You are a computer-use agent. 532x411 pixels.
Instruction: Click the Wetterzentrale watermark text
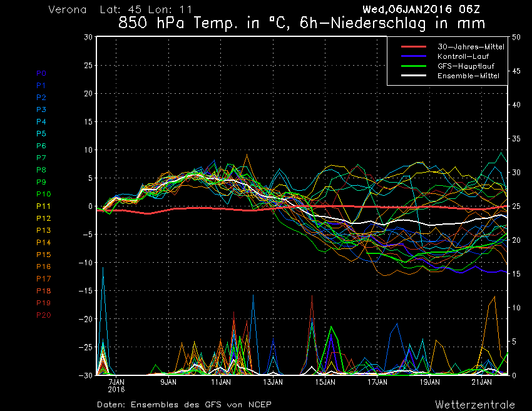click(475, 404)
